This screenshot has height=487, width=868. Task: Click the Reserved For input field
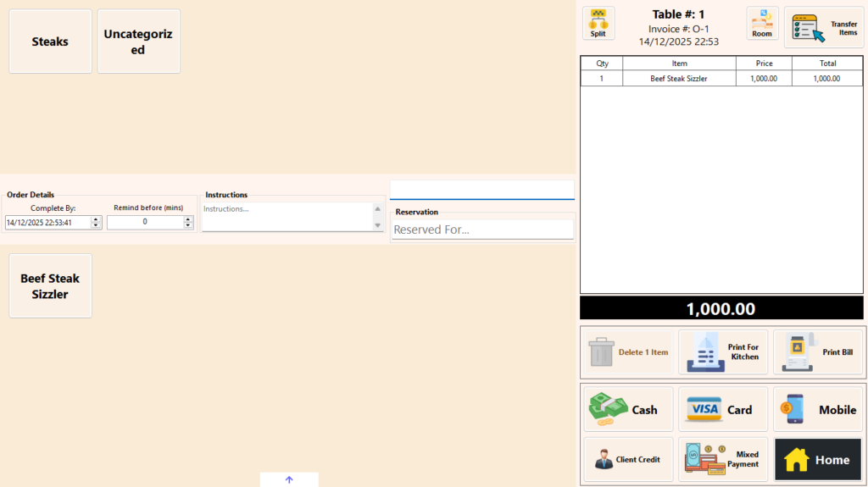tap(481, 230)
